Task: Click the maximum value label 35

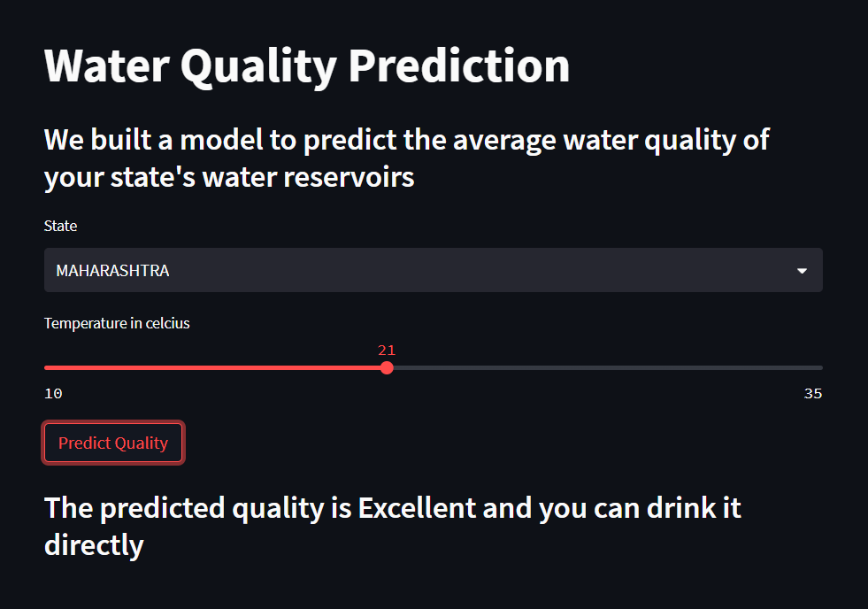Action: point(813,393)
